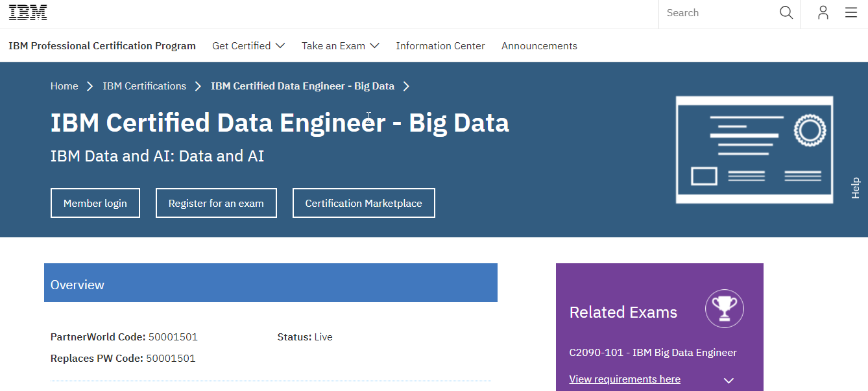Screen dimensions: 868x391
Task: Select Status: Live text
Action: (x=305, y=337)
